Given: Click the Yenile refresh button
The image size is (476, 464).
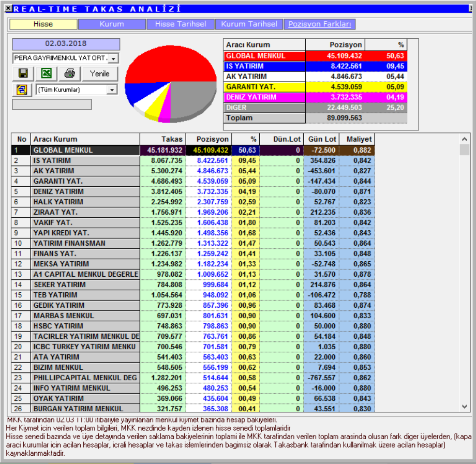Looking at the screenshot, I should (x=100, y=73).
